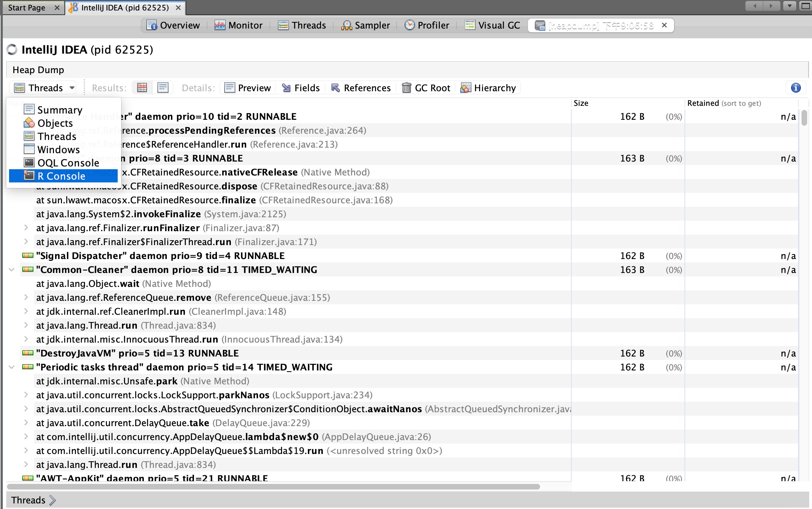The image size is (812, 509).
Task: Show the GC Root details
Action: pos(426,88)
